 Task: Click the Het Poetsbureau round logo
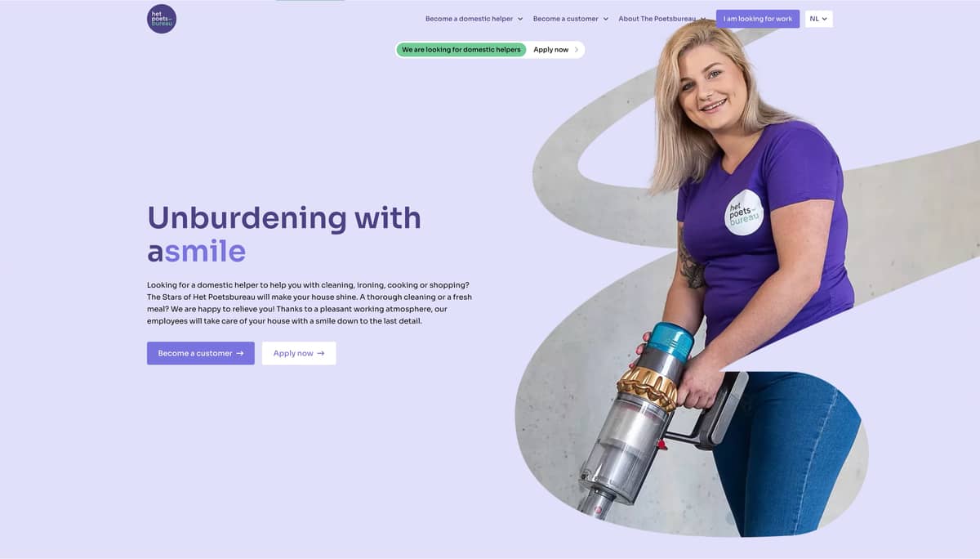point(162,19)
